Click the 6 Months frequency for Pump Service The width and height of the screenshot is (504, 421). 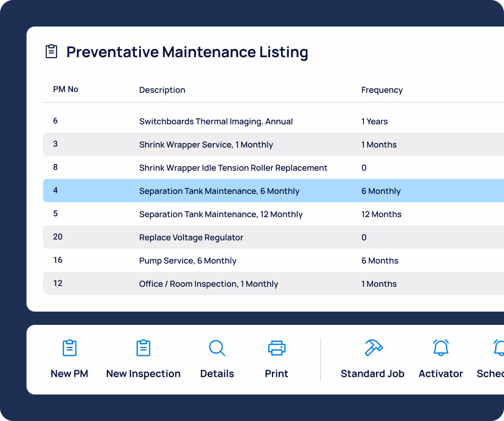point(380,261)
